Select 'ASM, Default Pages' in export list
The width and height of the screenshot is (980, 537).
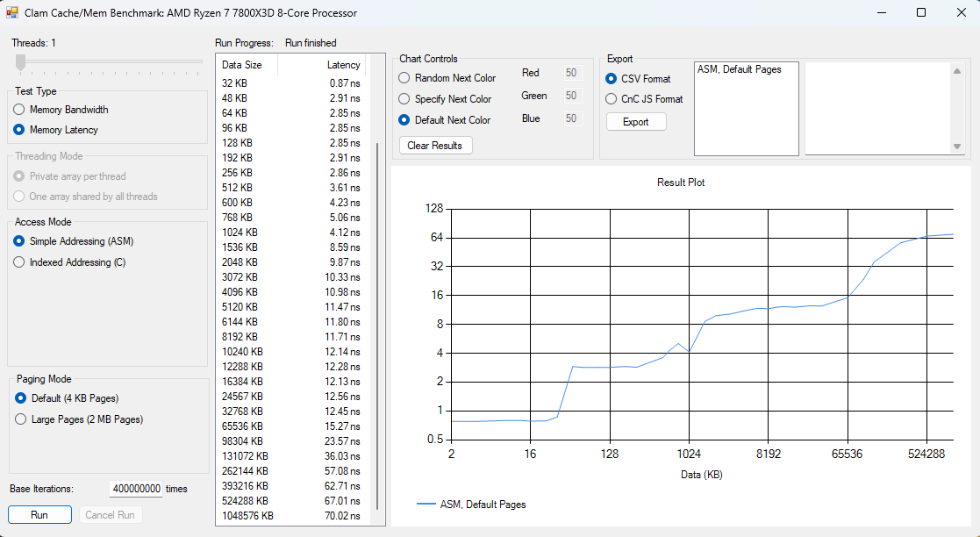coord(740,69)
